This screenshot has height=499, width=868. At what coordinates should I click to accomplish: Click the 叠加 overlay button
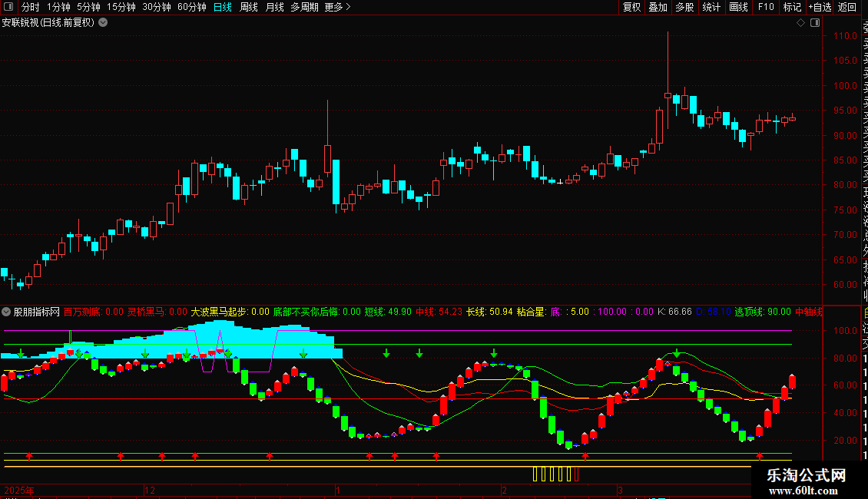(x=658, y=7)
